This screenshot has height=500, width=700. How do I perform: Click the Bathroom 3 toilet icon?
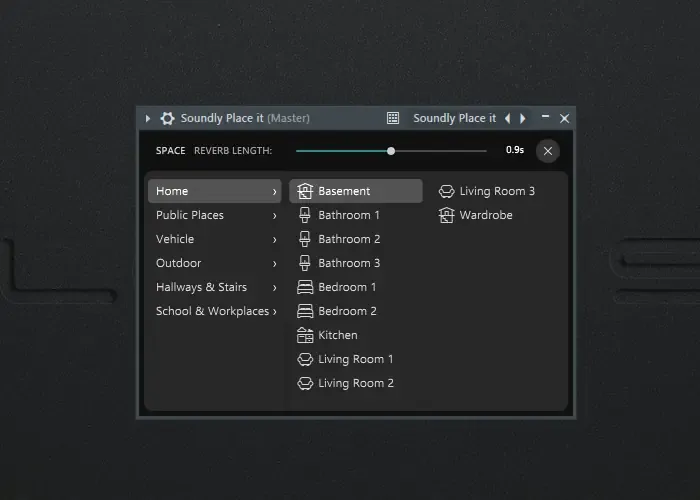[x=305, y=263]
